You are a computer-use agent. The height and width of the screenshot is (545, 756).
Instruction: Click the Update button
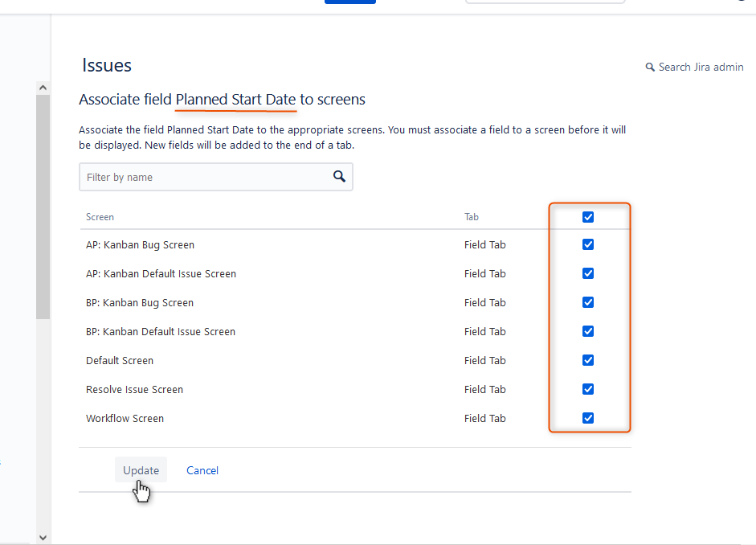[141, 469]
